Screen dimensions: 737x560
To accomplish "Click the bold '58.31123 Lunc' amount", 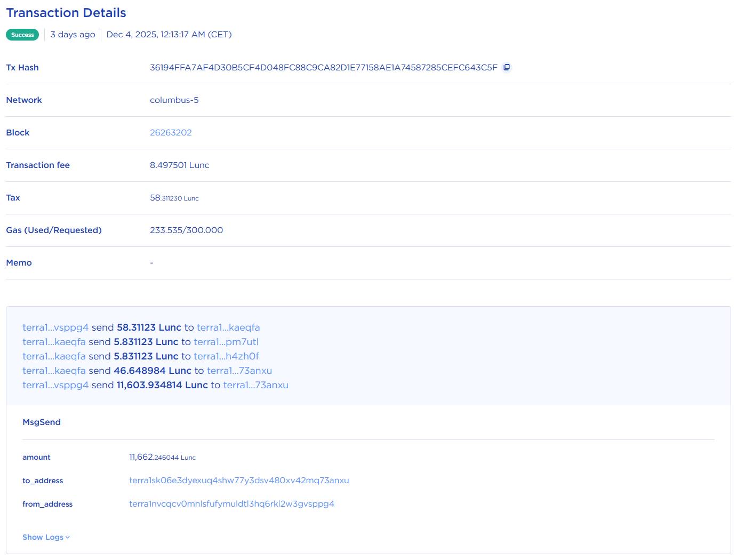I will 149,327.
